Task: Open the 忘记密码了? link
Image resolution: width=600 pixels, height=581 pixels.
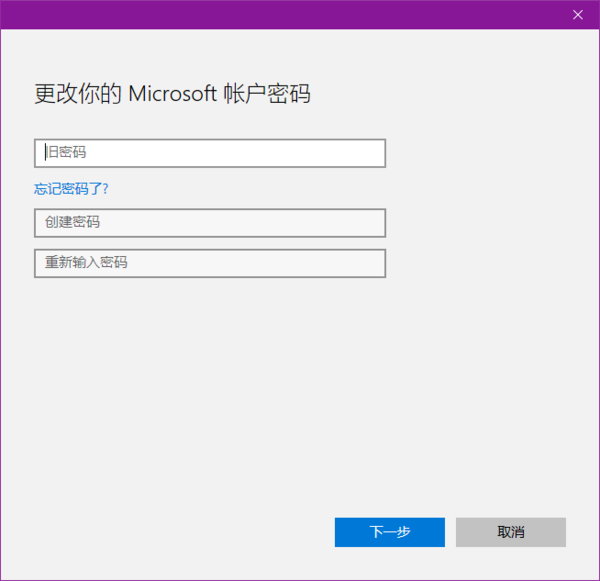Action: [71, 189]
